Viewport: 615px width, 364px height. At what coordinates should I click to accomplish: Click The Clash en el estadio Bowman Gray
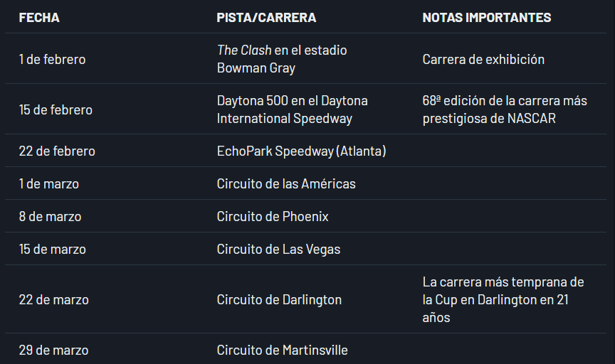(282, 59)
